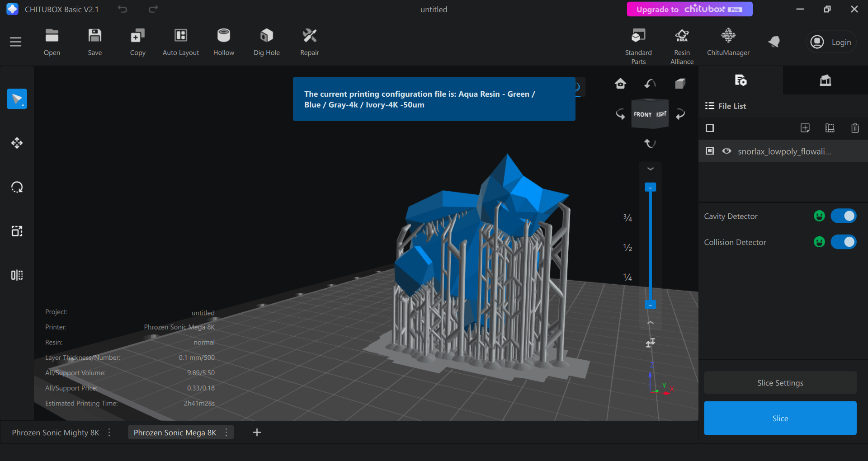The height and width of the screenshot is (461, 868).
Task: Select snorlax_lowpoly_flowali file row
Action: click(783, 151)
